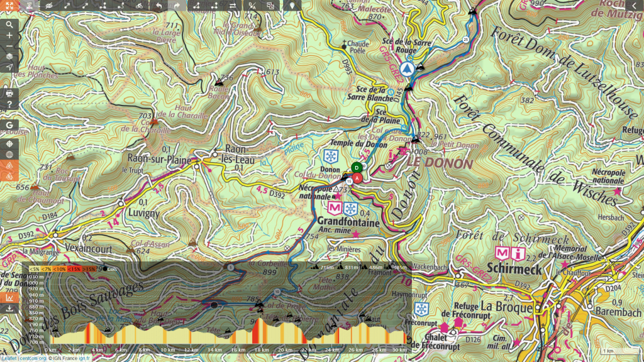Screen dimensions: 644x362
Task: Expand the map layers selector
Action: (x=9, y=56)
